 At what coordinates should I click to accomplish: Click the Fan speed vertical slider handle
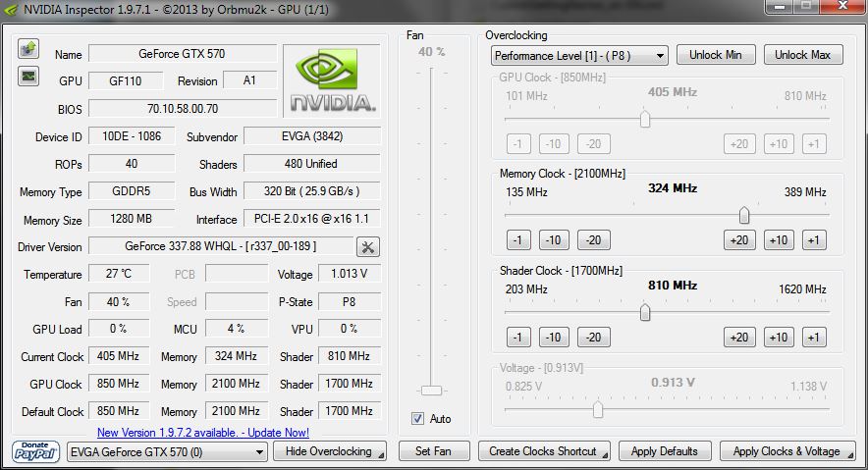(432, 391)
